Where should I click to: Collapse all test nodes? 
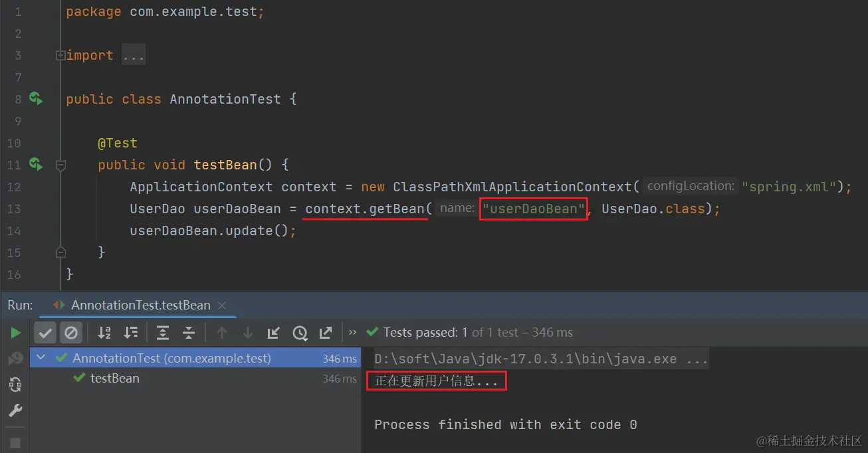click(x=189, y=332)
